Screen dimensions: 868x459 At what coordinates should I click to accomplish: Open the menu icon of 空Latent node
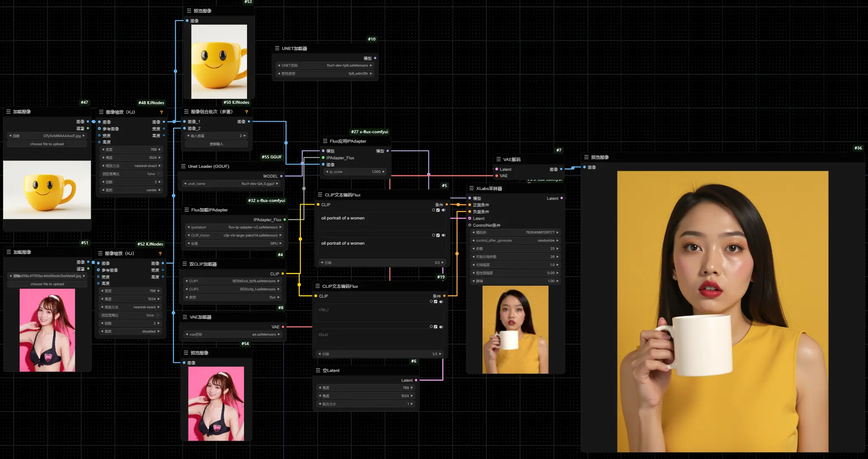click(x=318, y=370)
